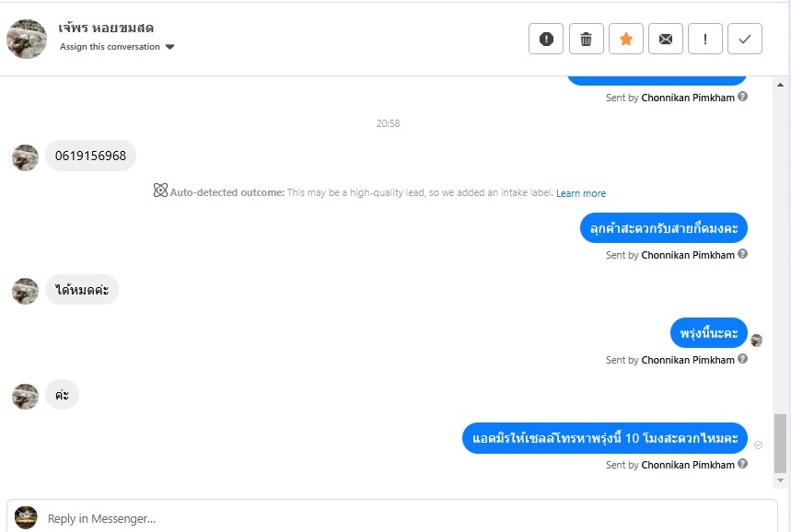Click the scroll down arrow of the chat scrollbar

(x=781, y=480)
